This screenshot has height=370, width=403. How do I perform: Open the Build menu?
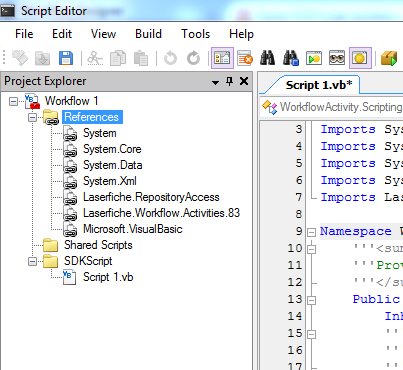point(148,34)
